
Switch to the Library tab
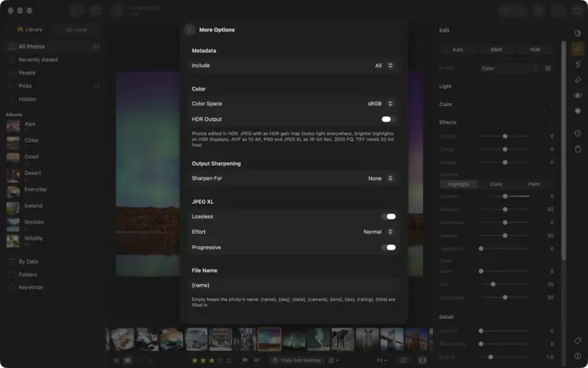(x=30, y=29)
